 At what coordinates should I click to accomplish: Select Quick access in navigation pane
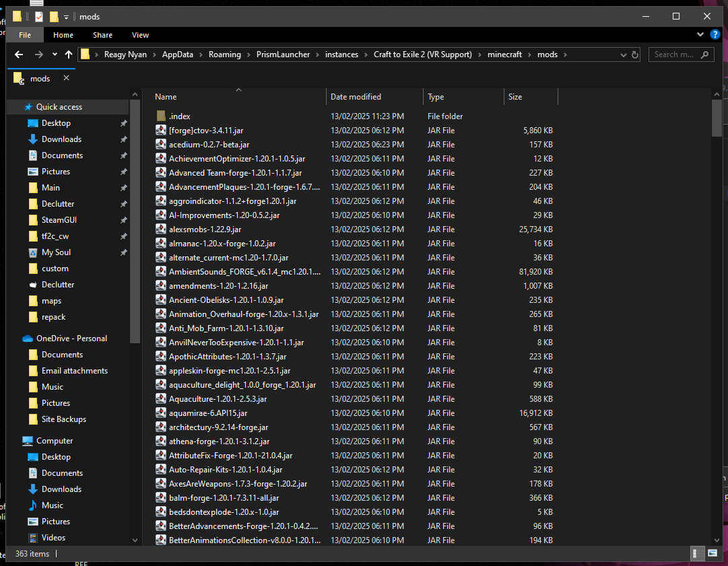click(x=59, y=107)
